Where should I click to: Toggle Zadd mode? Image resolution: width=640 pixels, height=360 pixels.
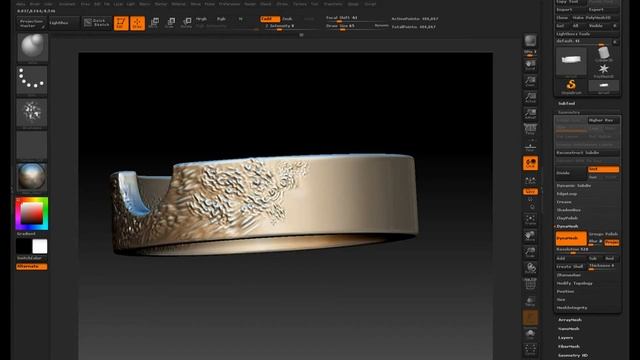tap(270, 19)
